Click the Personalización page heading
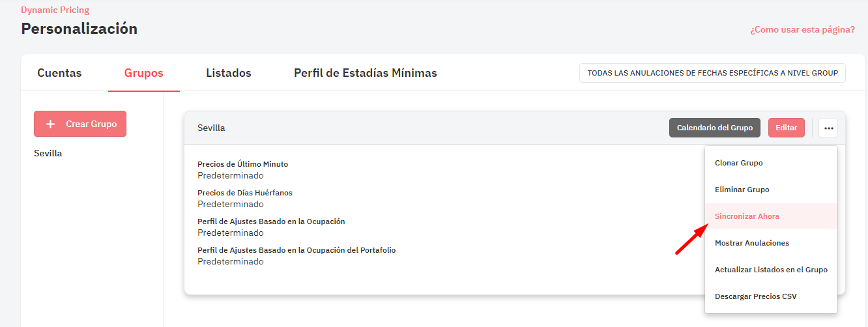Viewport: 868px width, 327px height. (80, 29)
